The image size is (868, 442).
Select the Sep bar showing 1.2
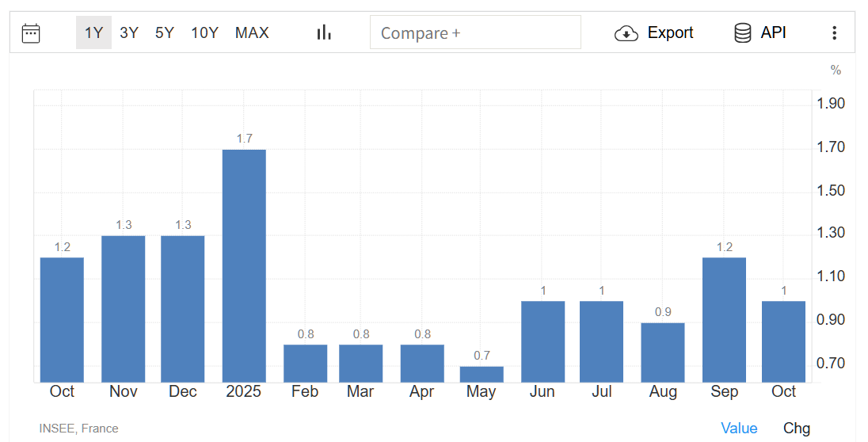click(x=724, y=319)
